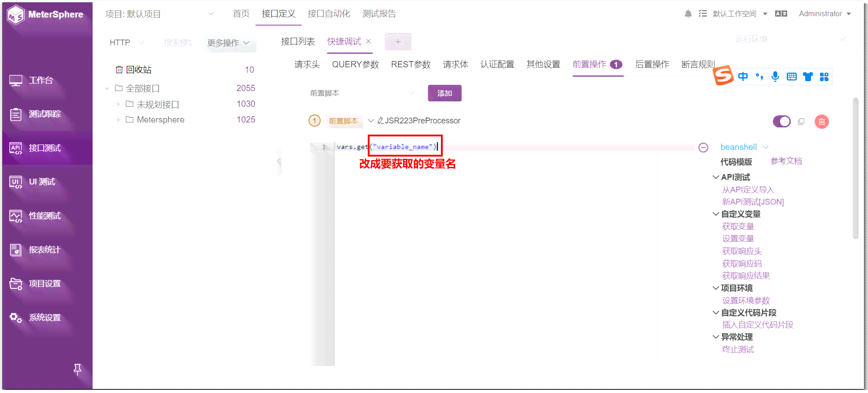Switch to the 接口列表 tab

[x=298, y=42]
